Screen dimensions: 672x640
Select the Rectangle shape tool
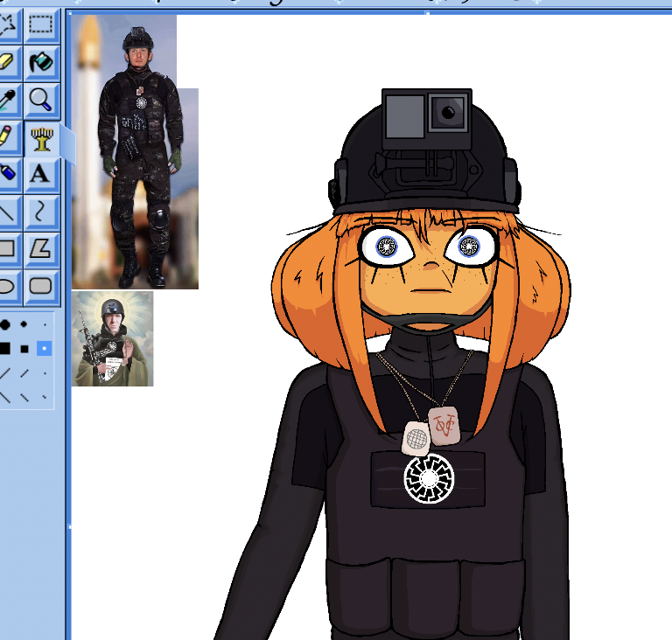tap(7, 249)
